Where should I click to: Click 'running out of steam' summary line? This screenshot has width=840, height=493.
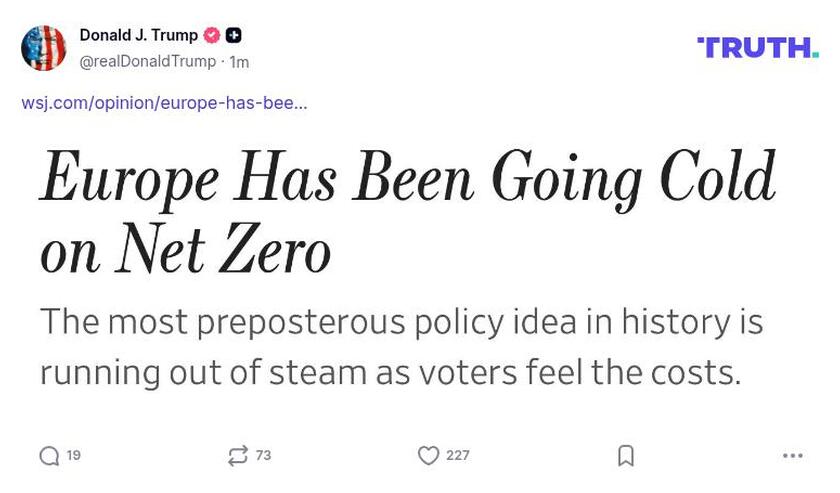tap(390, 372)
